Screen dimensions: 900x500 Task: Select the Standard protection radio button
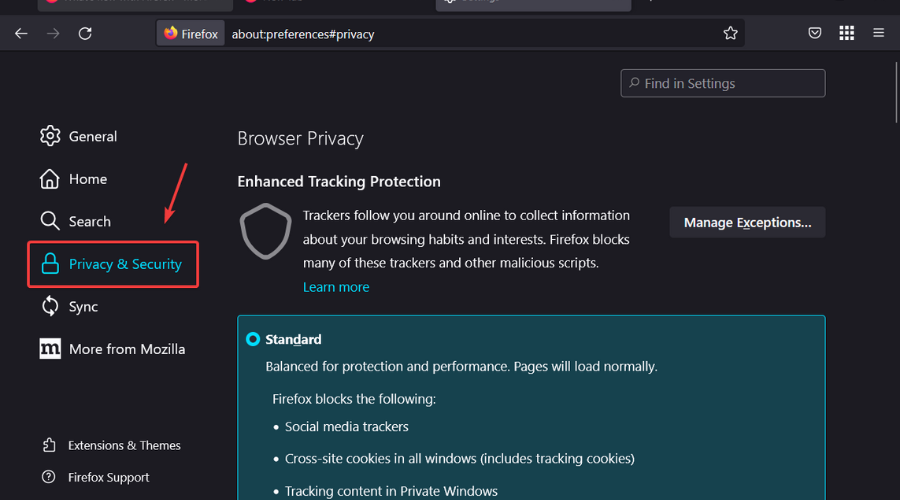253,339
